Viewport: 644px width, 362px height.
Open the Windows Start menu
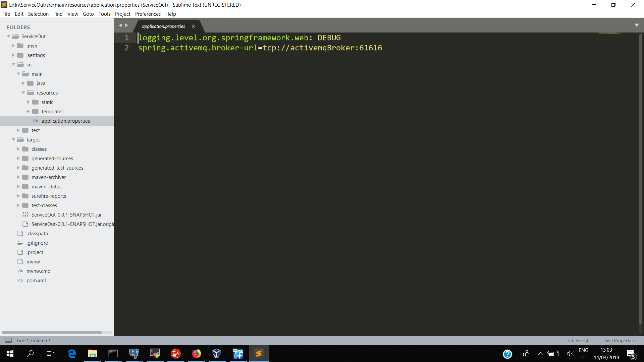pyautogui.click(x=10, y=354)
